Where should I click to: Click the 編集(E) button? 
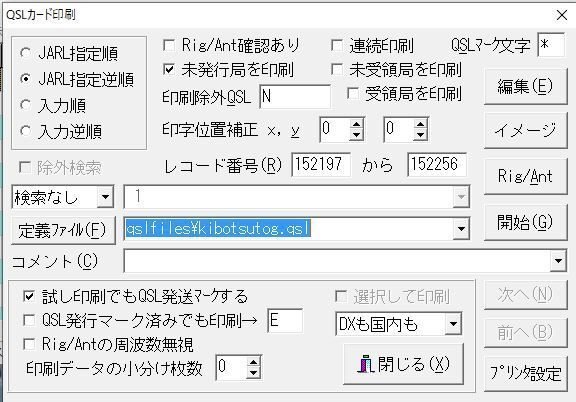click(525, 87)
